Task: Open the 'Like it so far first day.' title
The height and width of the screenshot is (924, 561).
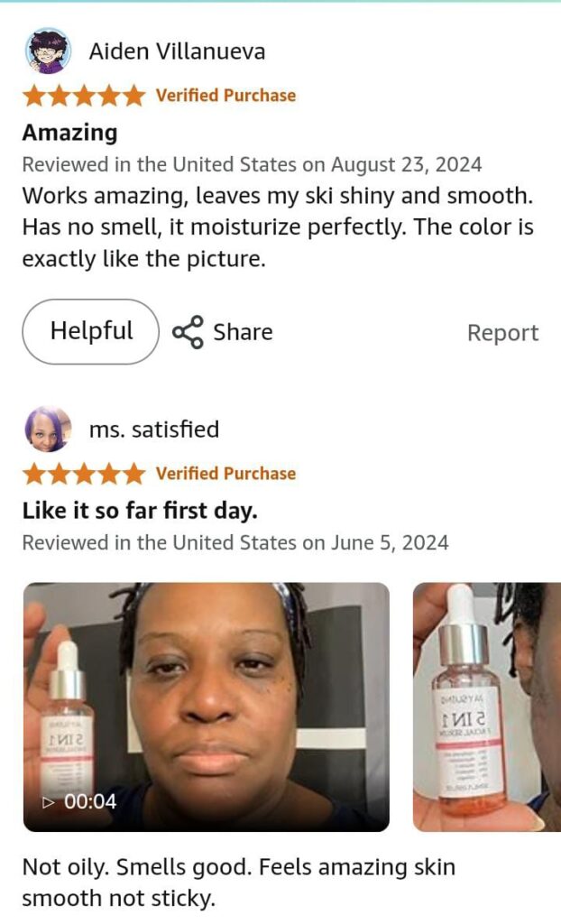Action: (x=141, y=511)
